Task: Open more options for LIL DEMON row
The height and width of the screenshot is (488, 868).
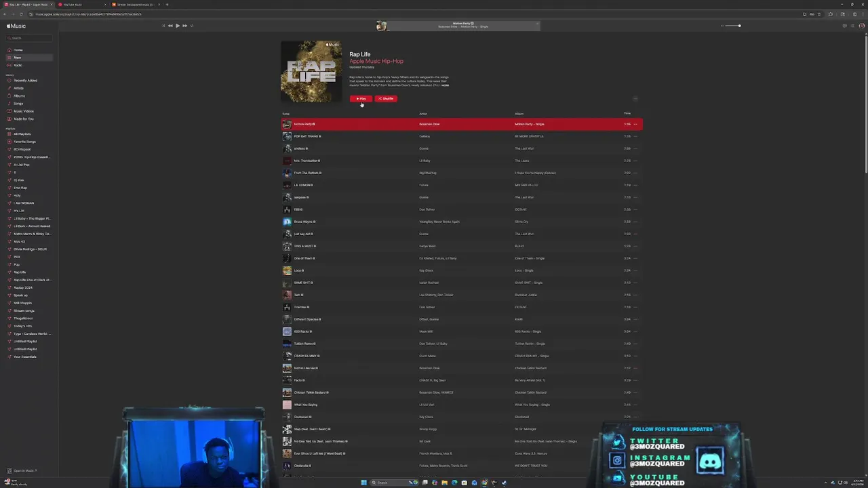Action: point(635,185)
